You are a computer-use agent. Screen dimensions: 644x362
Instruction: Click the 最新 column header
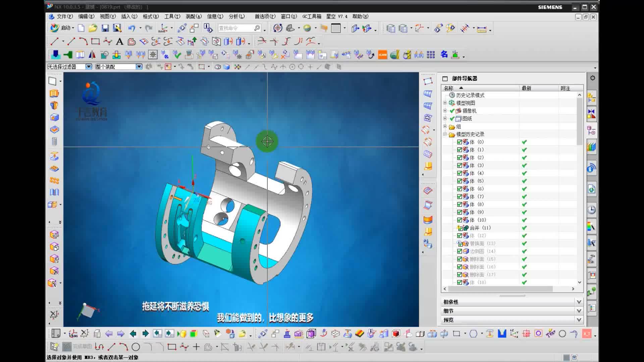point(539,88)
